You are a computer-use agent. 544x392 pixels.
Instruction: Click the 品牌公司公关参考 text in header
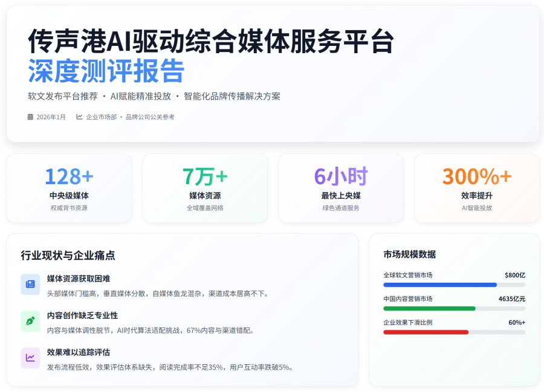[150, 117]
